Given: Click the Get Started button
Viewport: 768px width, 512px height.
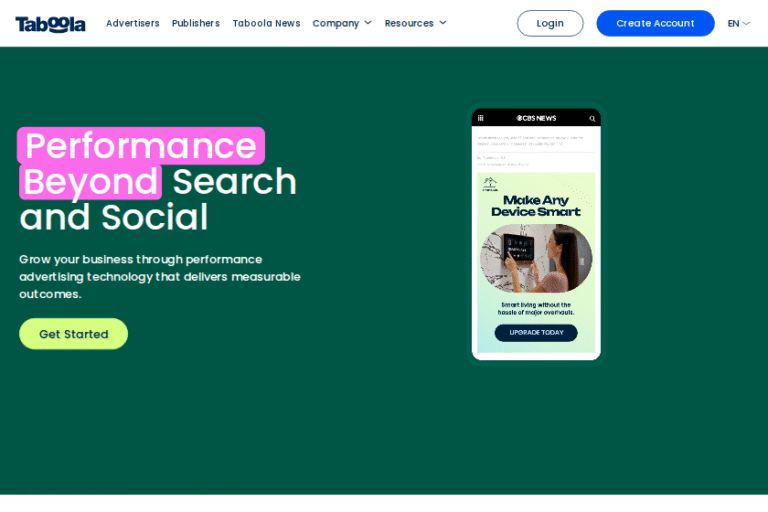Looking at the screenshot, I should [x=73, y=334].
